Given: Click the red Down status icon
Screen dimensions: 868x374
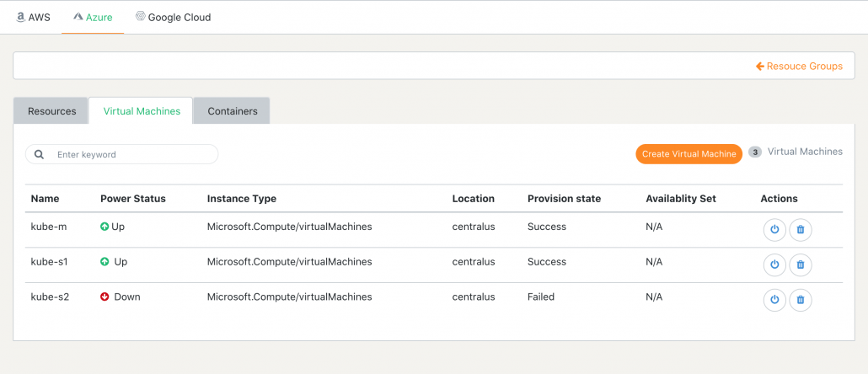Looking at the screenshot, I should pos(104,297).
